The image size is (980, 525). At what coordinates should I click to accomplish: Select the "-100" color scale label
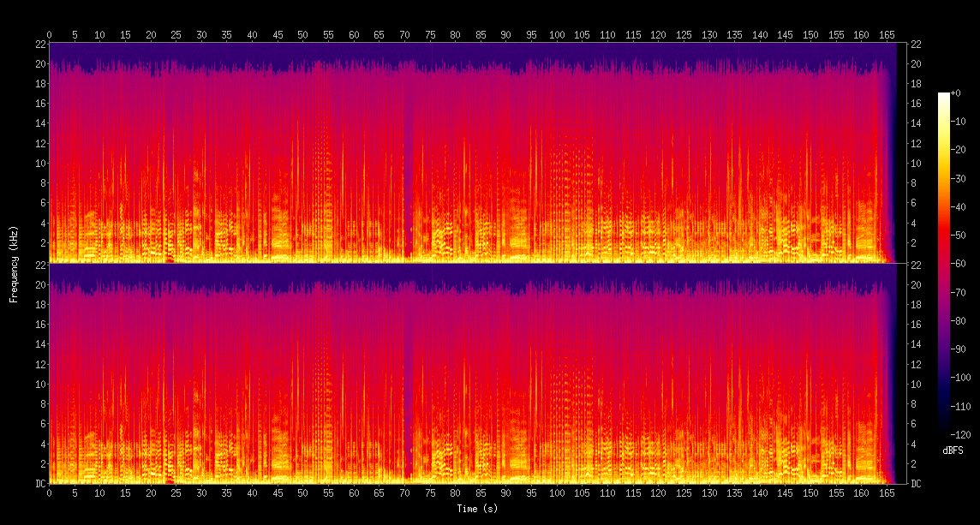[x=960, y=378]
